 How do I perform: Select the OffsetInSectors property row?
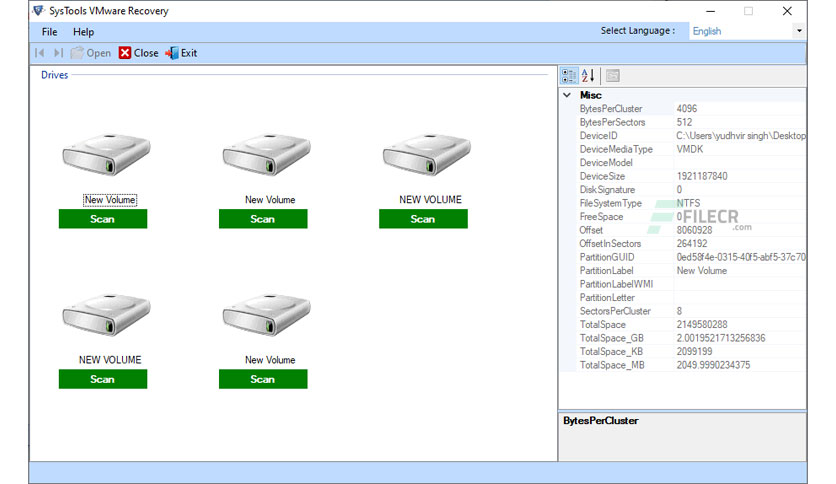(691, 244)
